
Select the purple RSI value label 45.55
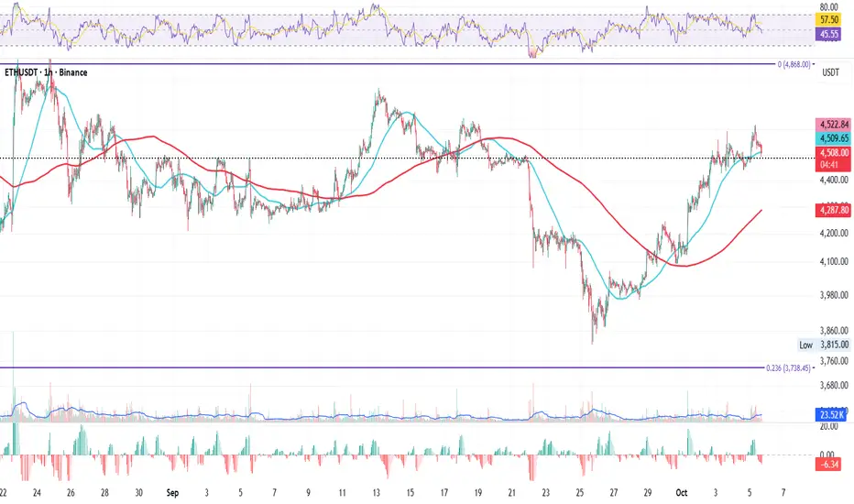pos(829,34)
